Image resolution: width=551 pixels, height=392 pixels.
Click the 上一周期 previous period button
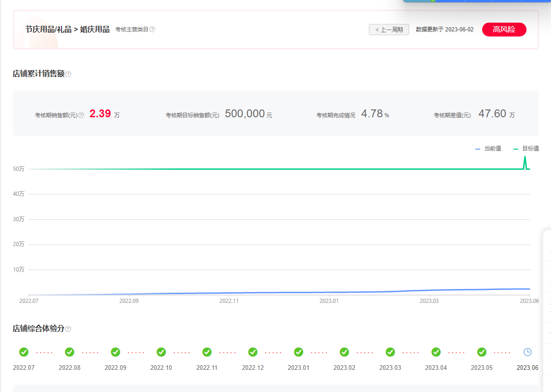389,30
